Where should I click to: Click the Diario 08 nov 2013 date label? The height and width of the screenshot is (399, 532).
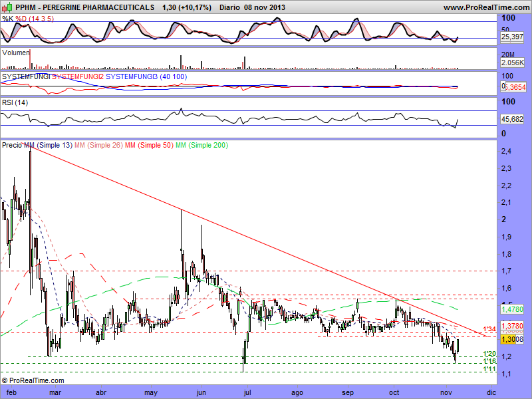click(252, 7)
